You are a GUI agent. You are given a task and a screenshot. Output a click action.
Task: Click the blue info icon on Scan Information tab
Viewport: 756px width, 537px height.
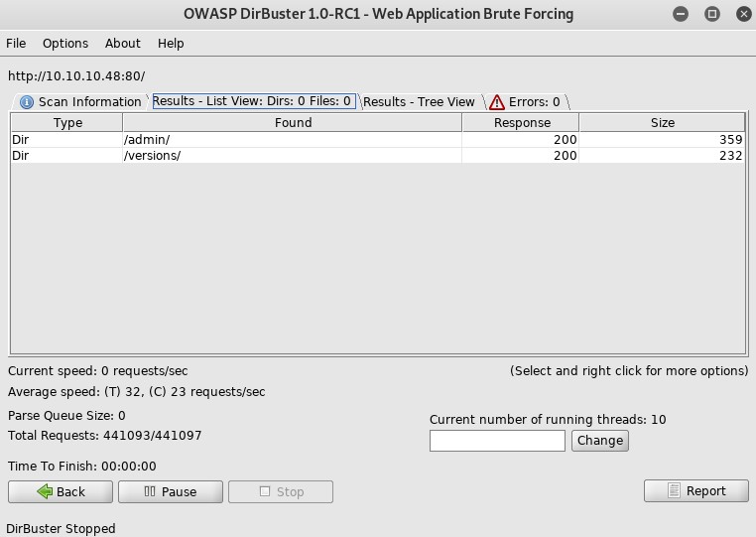coord(27,102)
